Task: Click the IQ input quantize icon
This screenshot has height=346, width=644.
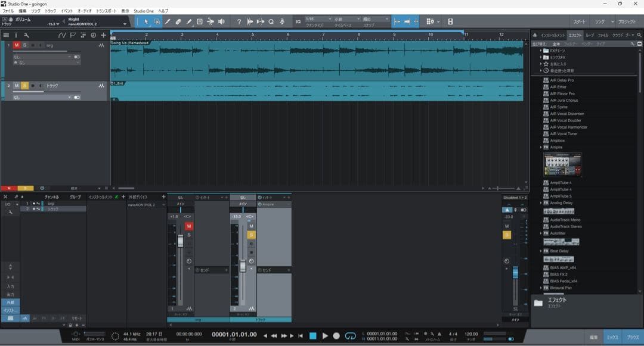Action: [298, 21]
